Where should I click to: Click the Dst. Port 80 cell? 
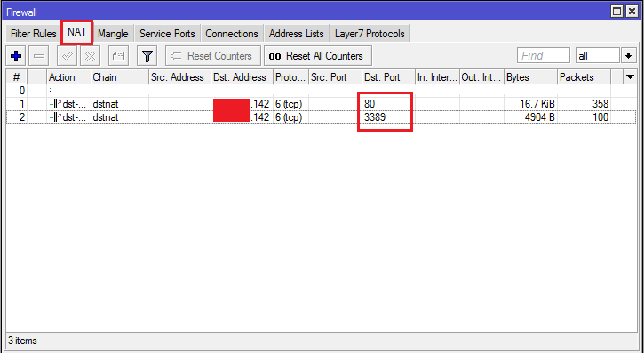(x=370, y=104)
